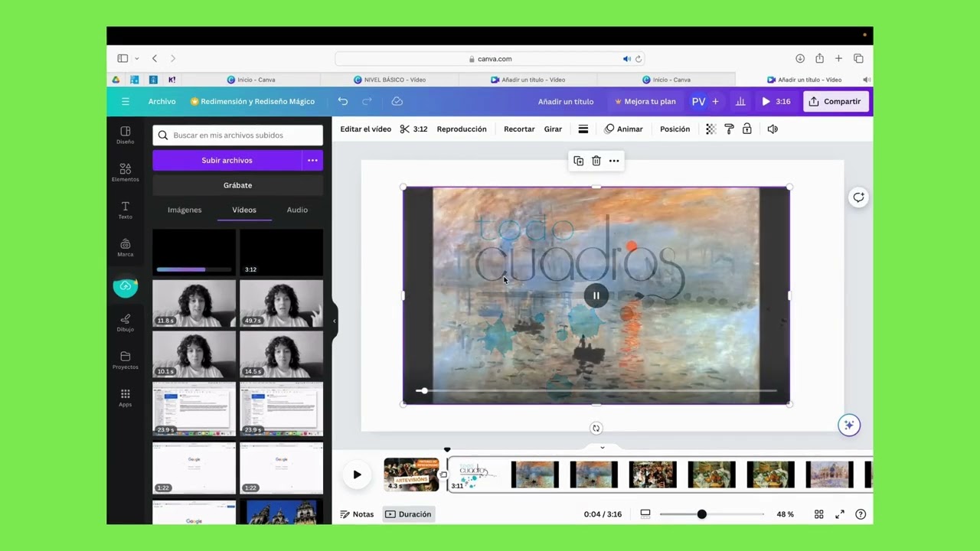The width and height of the screenshot is (980, 551).
Task: Open the uploads cloud icon panel
Action: click(x=126, y=286)
